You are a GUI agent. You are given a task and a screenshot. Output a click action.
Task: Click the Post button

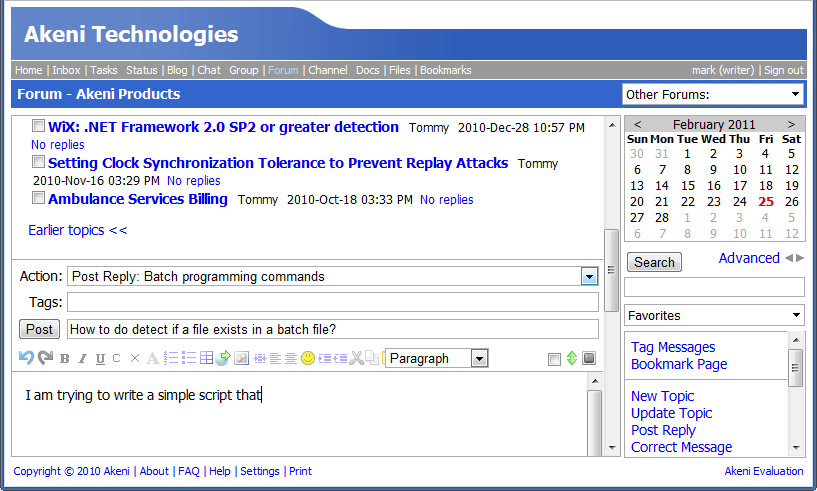[x=40, y=329]
